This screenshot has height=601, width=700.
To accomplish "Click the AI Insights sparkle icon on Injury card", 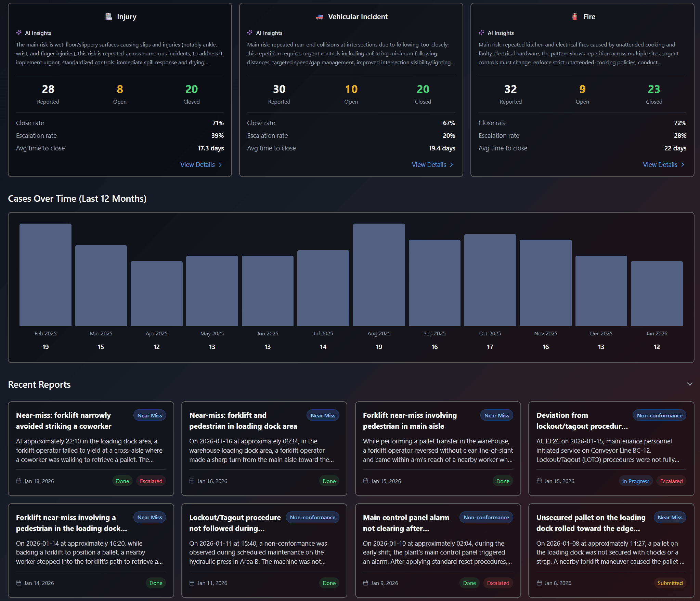I will [19, 32].
